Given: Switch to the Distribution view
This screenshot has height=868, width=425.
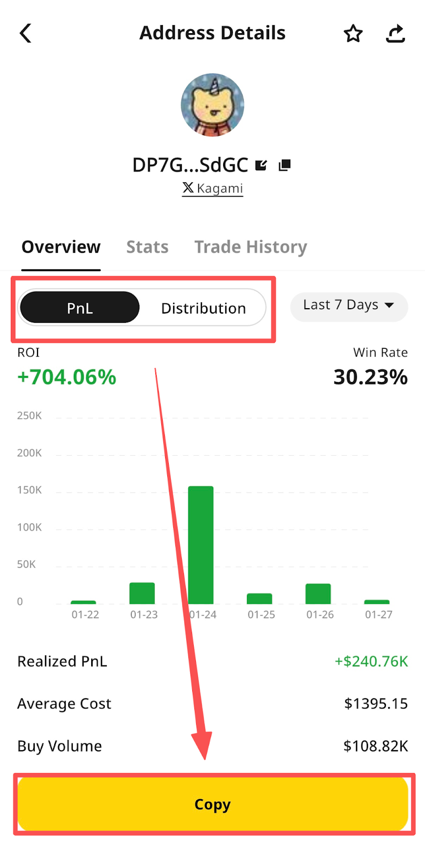Looking at the screenshot, I should (203, 308).
